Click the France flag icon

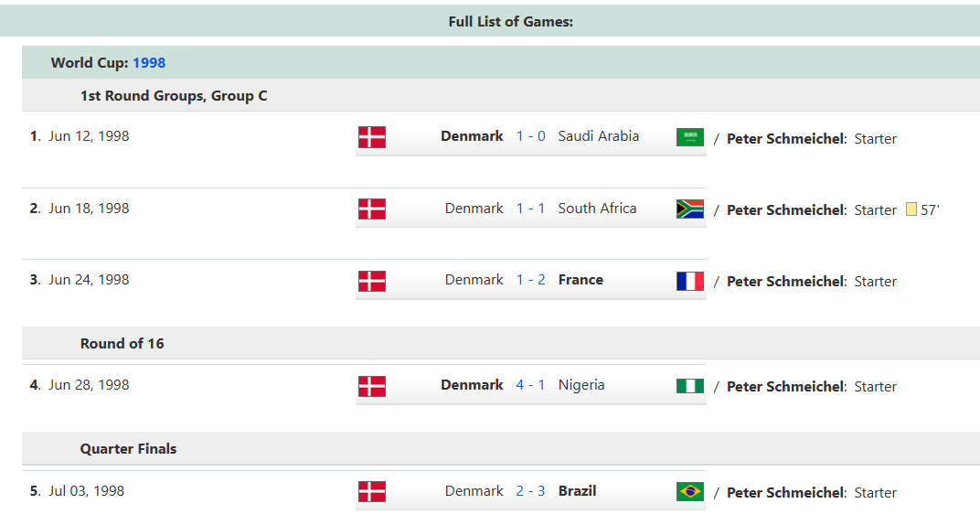click(690, 281)
